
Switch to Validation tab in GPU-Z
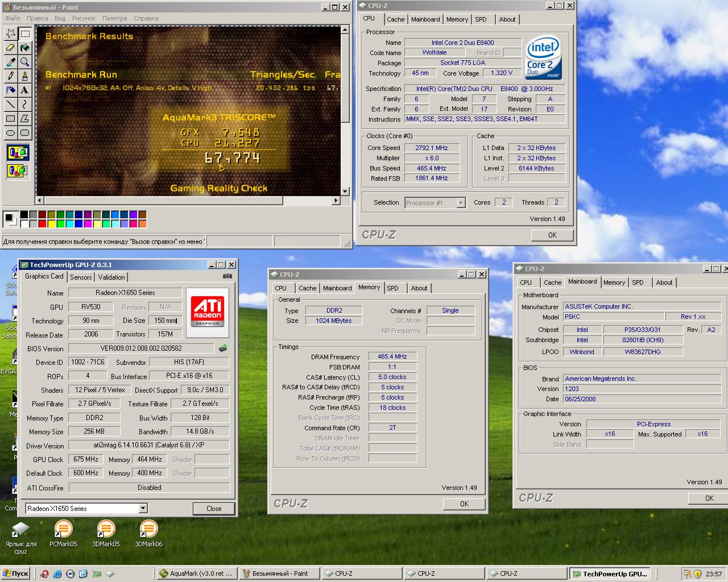tap(111, 277)
